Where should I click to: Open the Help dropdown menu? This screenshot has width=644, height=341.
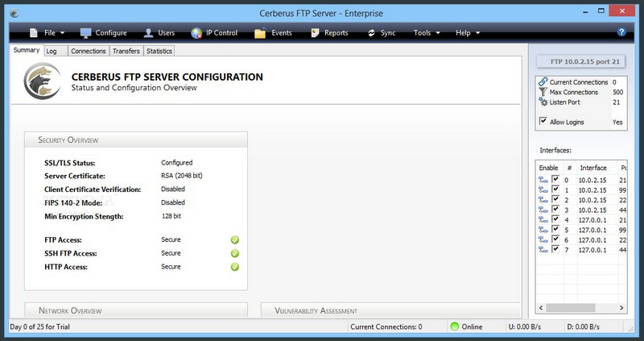point(468,33)
